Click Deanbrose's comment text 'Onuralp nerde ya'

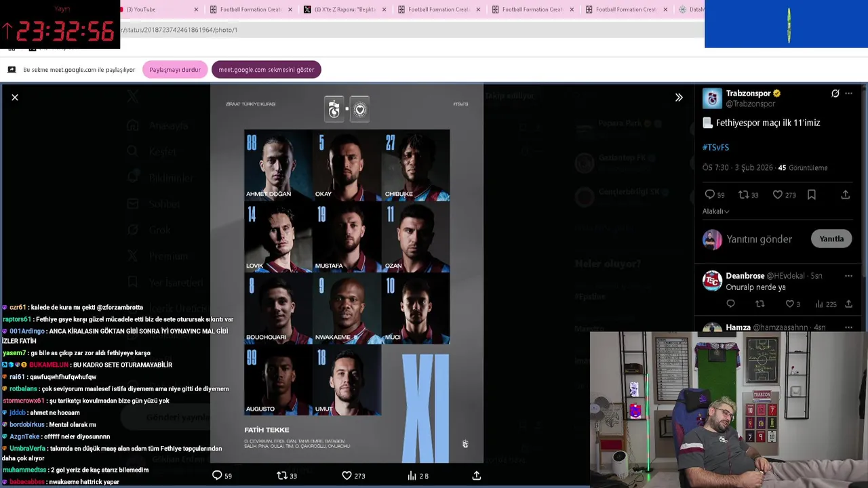pyautogui.click(x=755, y=287)
